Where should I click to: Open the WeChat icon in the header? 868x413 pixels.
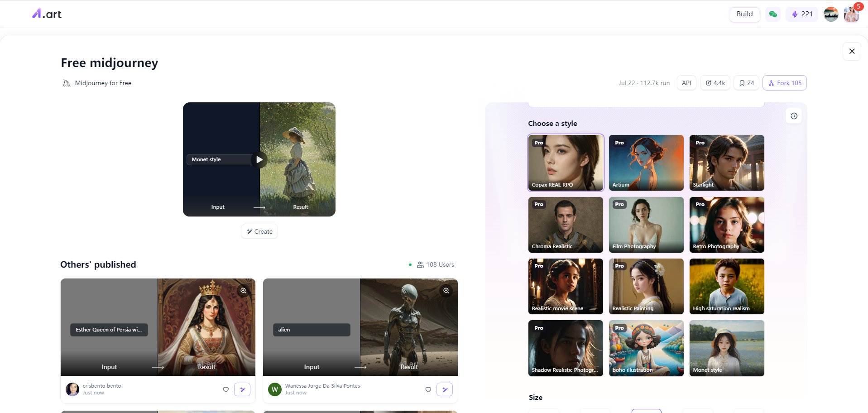773,14
